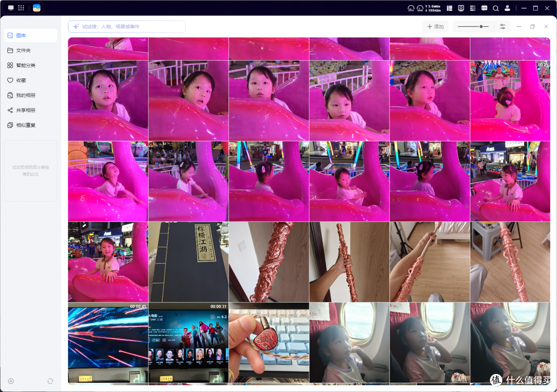
Task: Click the album drop zone placeholder
Action: tap(30, 171)
